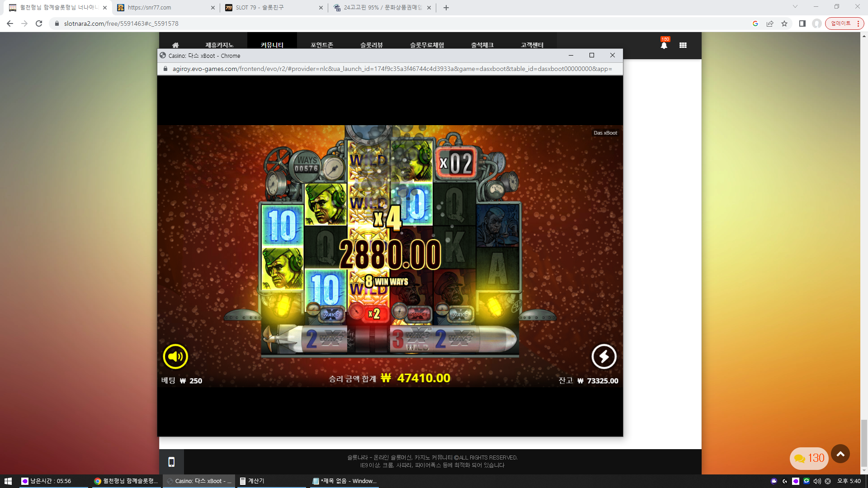
Task: Open a new browser tab
Action: click(446, 8)
